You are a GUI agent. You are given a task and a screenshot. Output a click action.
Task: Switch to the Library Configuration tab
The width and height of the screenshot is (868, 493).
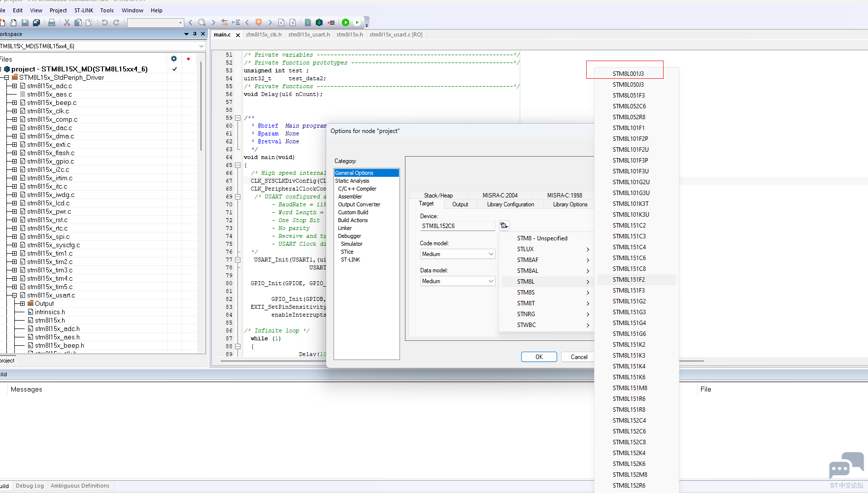point(510,204)
